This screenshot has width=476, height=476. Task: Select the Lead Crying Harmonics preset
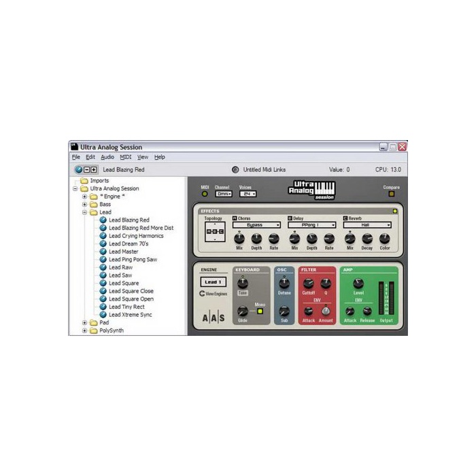[136, 236]
